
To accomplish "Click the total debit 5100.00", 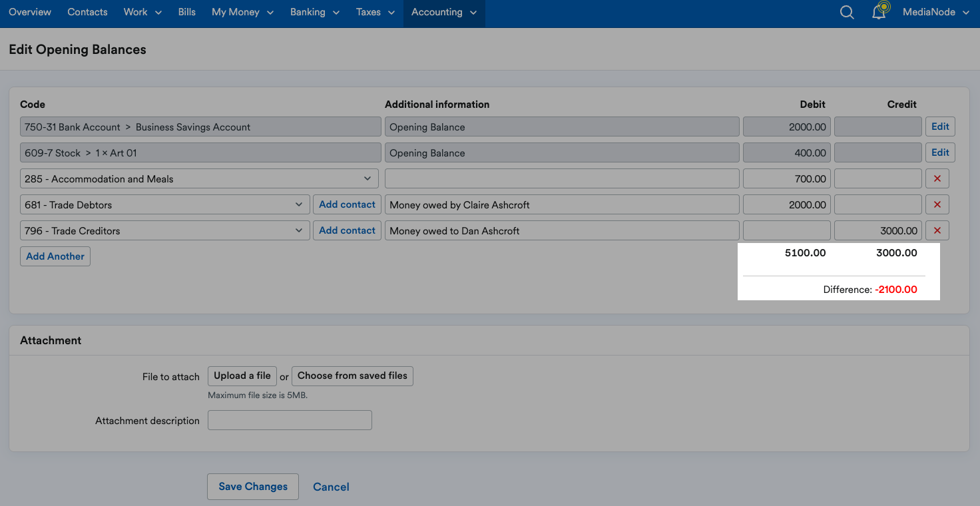I will click(x=805, y=253).
